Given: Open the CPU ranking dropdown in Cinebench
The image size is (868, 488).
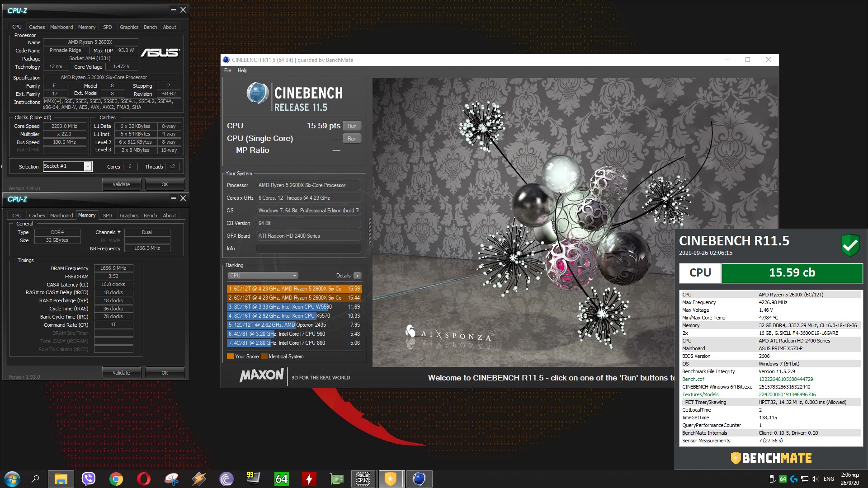Looking at the screenshot, I should (x=263, y=276).
